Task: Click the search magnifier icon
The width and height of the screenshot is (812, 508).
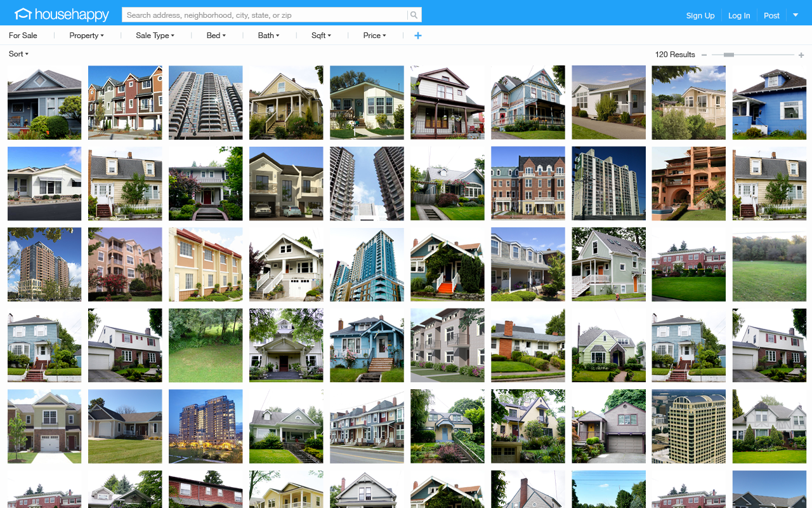Action: pyautogui.click(x=414, y=15)
